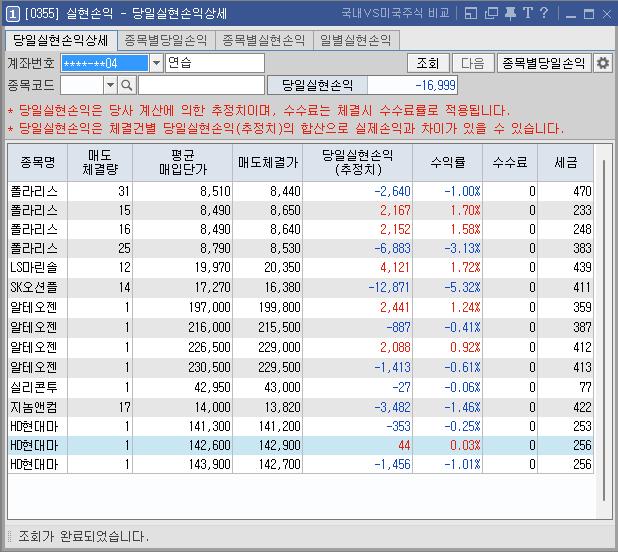
Task: Click the 다음 button
Action: pos(473,63)
